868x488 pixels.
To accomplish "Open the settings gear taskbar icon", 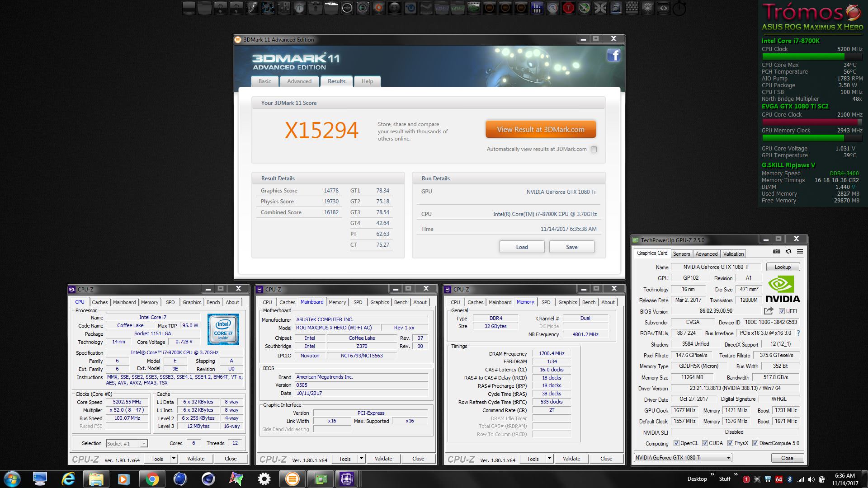I will pyautogui.click(x=264, y=479).
